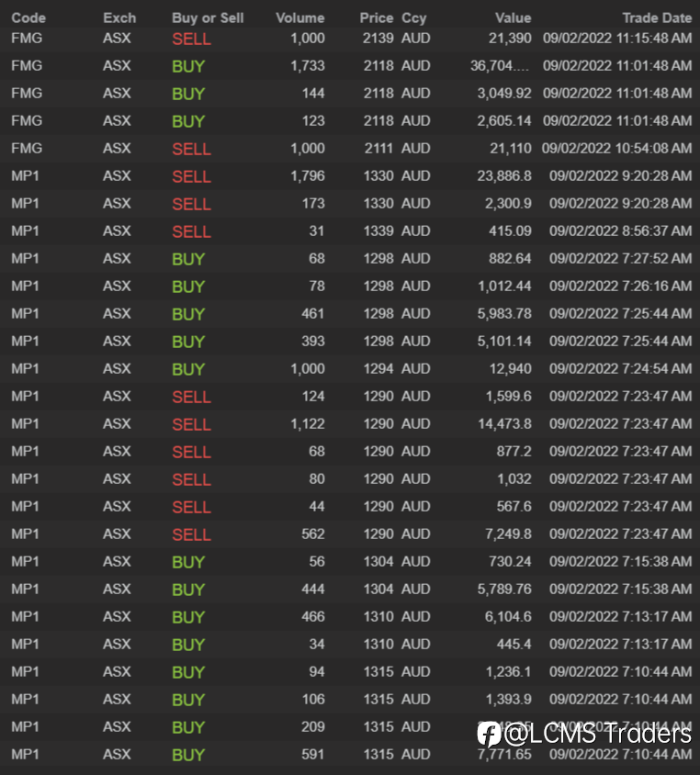Click BUY in the 7:24:54 AM row
Viewport: 700px width, 775px height.
pos(188,369)
